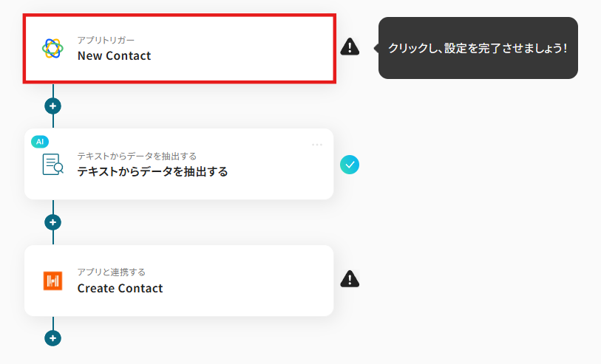The image size is (601, 364).
Task: Click warning triangle beside New Contact step
Action: pyautogui.click(x=350, y=47)
